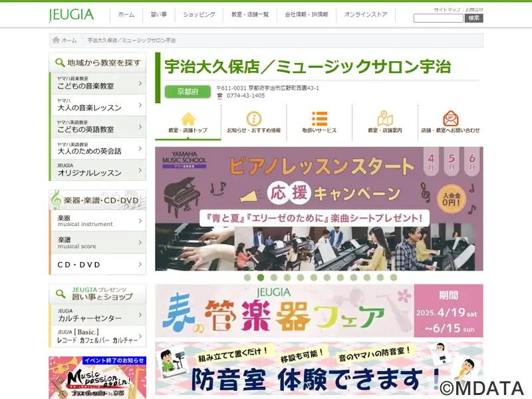Open the map icon 教室・店舗案内
The height and width of the screenshot is (399, 532).
coord(385,118)
